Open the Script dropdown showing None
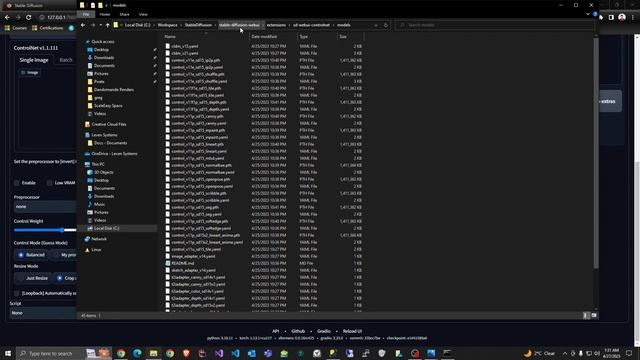Screen dimensions: 640x360 point(43,313)
